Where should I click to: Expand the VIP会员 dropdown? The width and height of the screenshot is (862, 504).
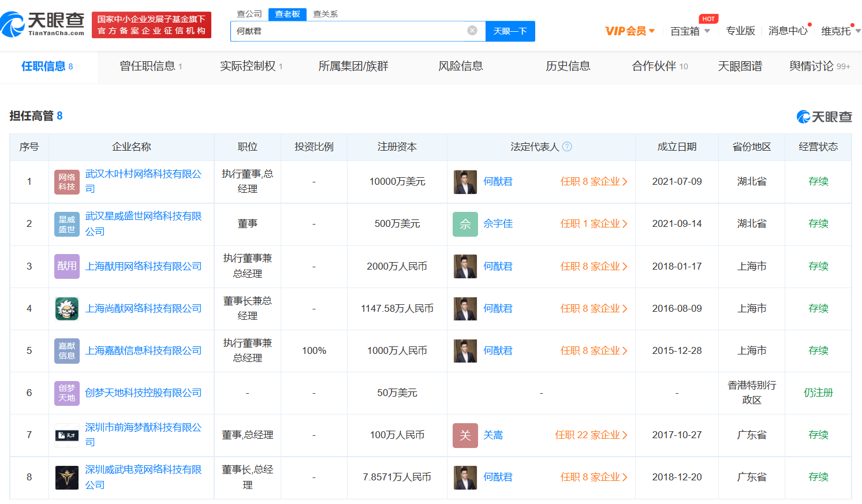(630, 31)
